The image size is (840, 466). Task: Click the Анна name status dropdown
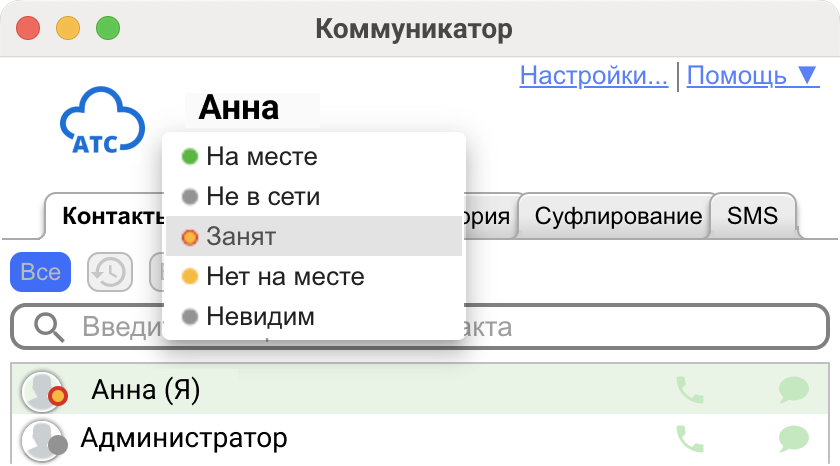click(239, 107)
